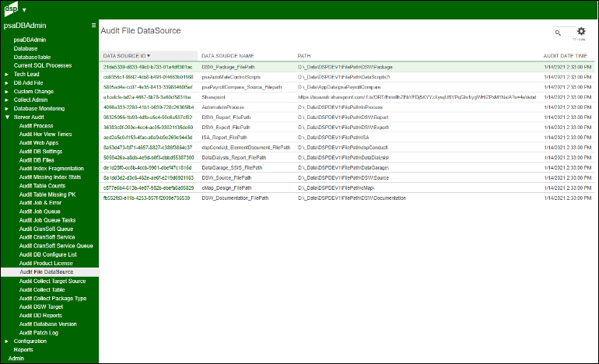Select Audit File DataSource in sidebar
The image size is (599, 364).
tap(50, 272)
